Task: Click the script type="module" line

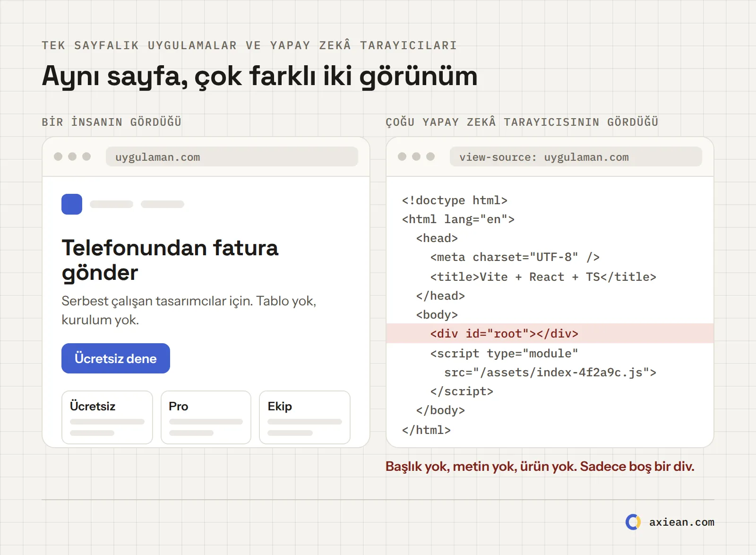Action: point(504,354)
